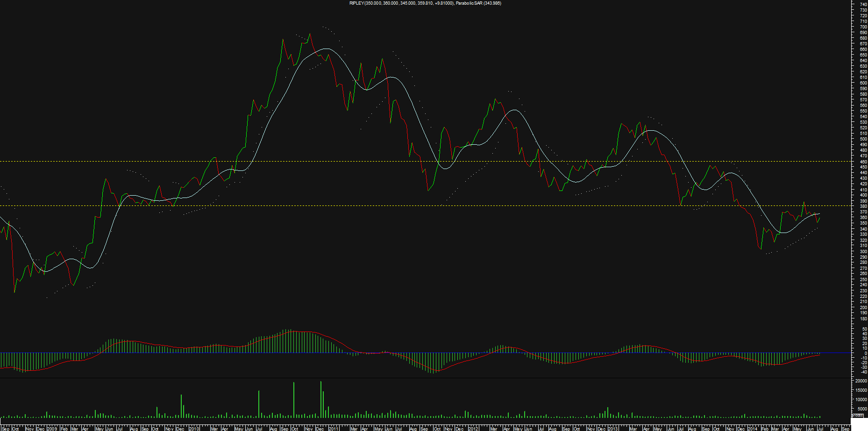Click the 2010 year label on time axis
This screenshot has height=431, width=868.
click(x=193, y=429)
